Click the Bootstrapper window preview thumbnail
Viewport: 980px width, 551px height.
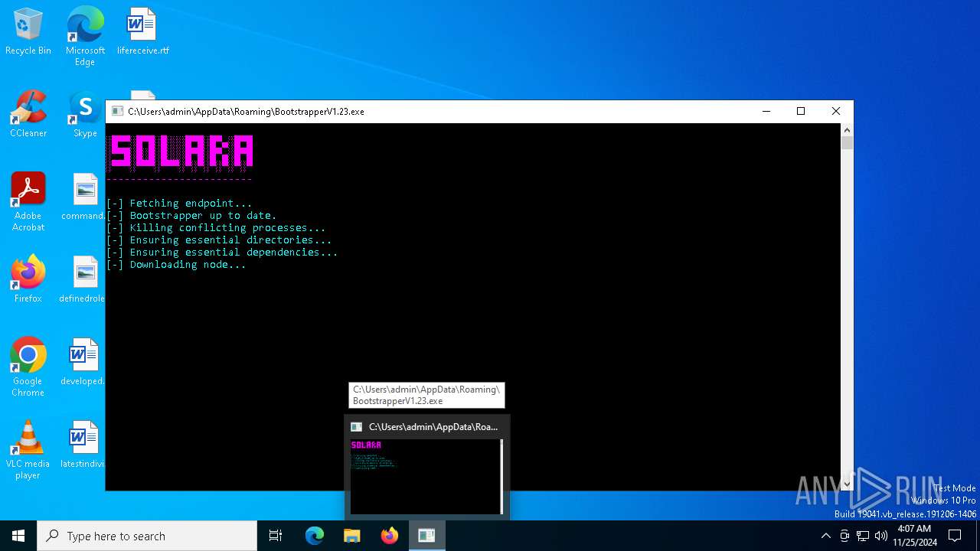426,476
